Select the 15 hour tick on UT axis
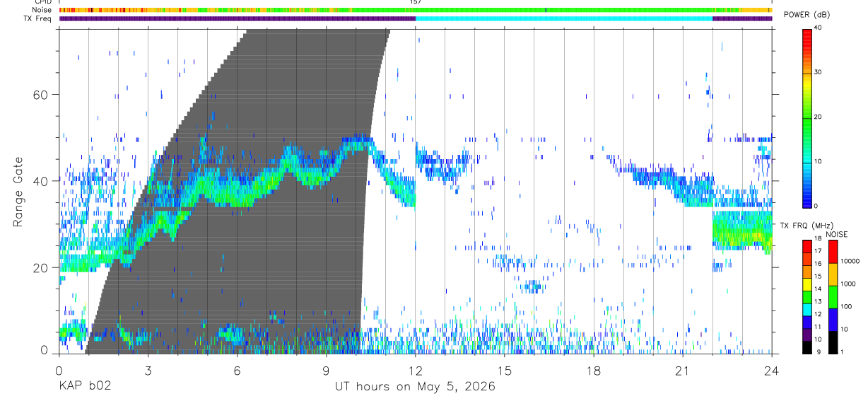Image resolution: width=868 pixels, height=401 pixels. pyautogui.click(x=505, y=369)
